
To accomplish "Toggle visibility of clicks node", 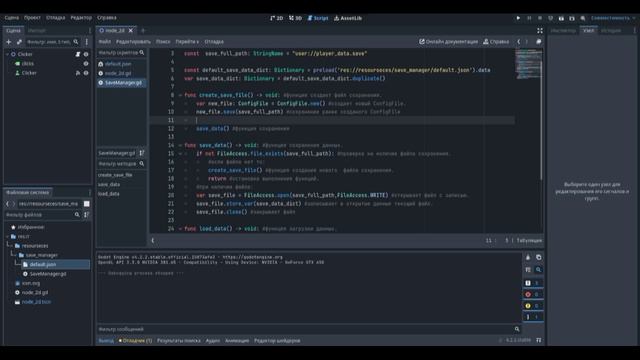I will pos(86,64).
